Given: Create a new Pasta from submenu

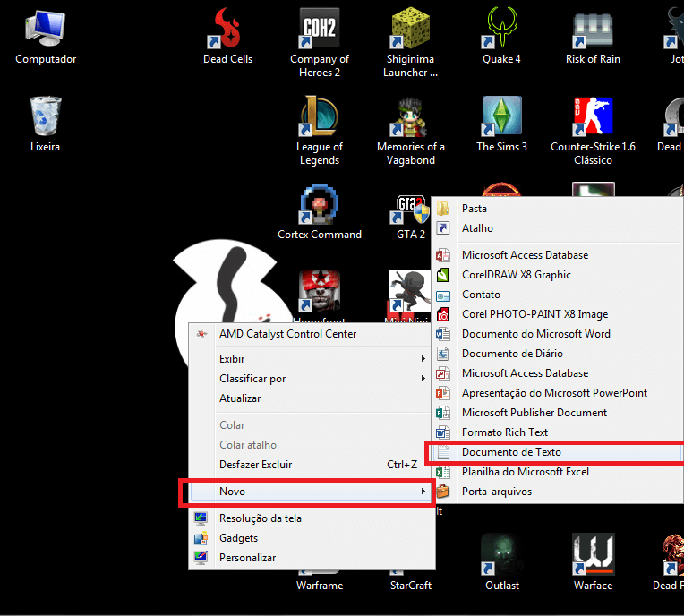Looking at the screenshot, I should click(x=475, y=209).
